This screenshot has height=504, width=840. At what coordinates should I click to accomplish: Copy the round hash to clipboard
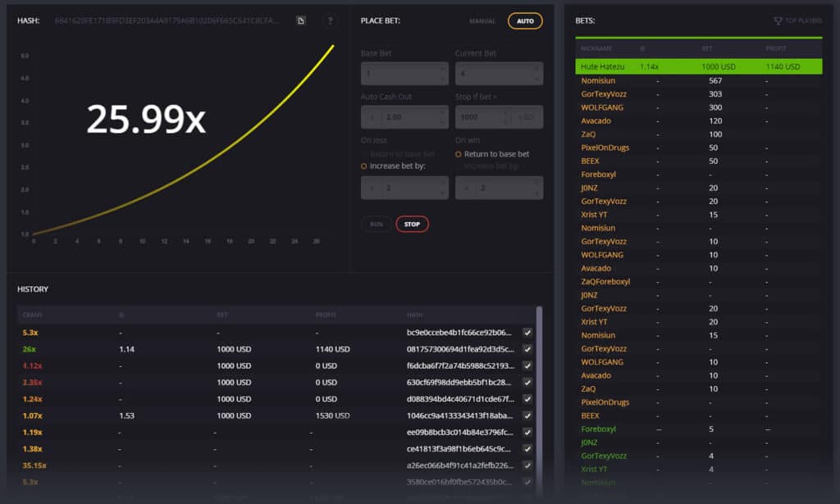301,20
